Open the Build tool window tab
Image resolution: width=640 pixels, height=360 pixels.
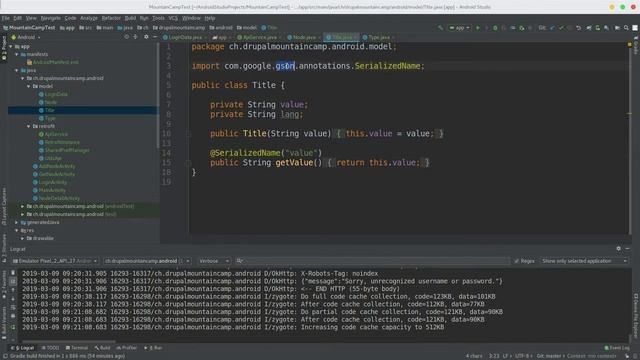(102, 348)
